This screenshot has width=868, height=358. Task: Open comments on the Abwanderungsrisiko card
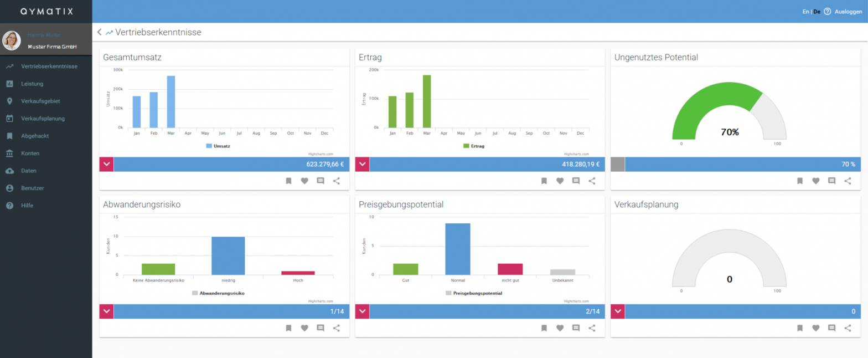pos(321,328)
